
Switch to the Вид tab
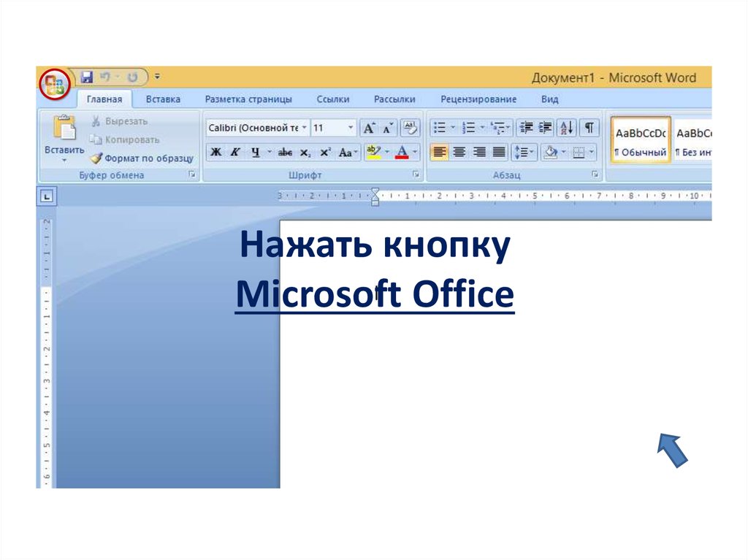tap(549, 99)
